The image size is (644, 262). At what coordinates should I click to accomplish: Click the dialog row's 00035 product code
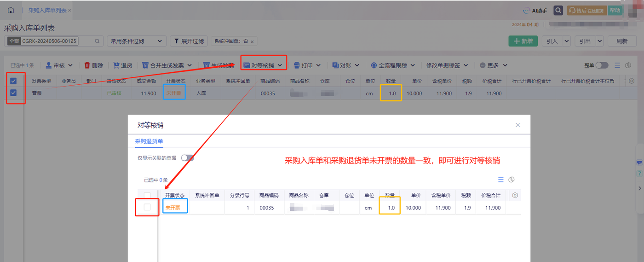tap(267, 208)
